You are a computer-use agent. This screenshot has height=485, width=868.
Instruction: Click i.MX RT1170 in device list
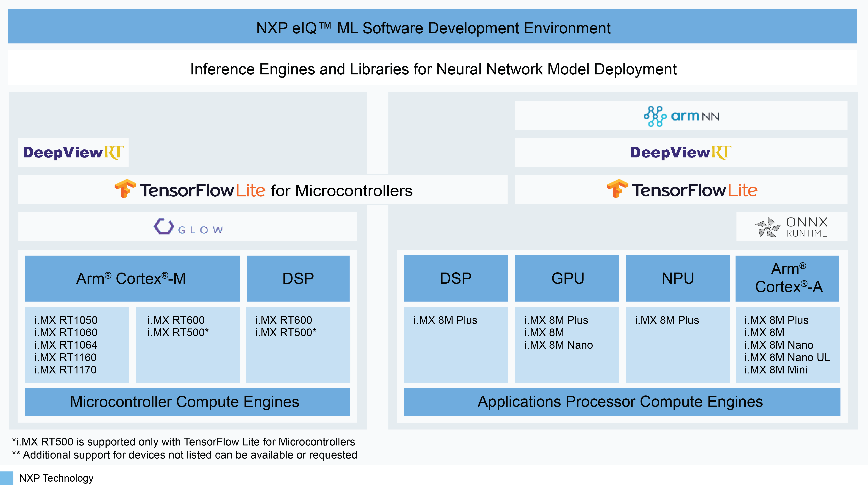(65, 370)
